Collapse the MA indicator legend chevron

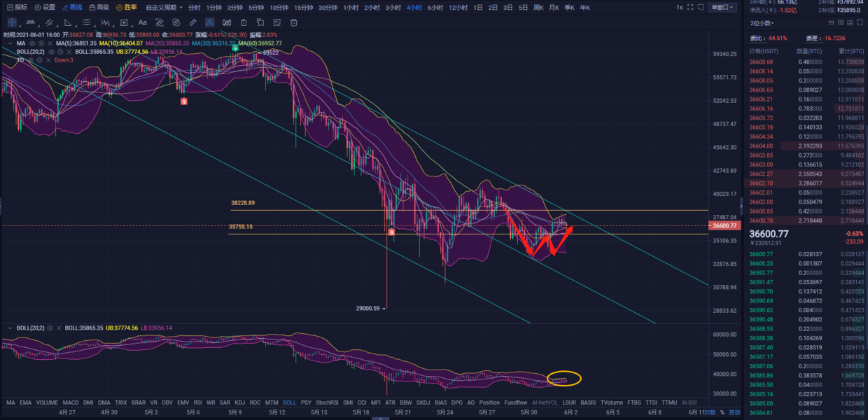(10, 43)
